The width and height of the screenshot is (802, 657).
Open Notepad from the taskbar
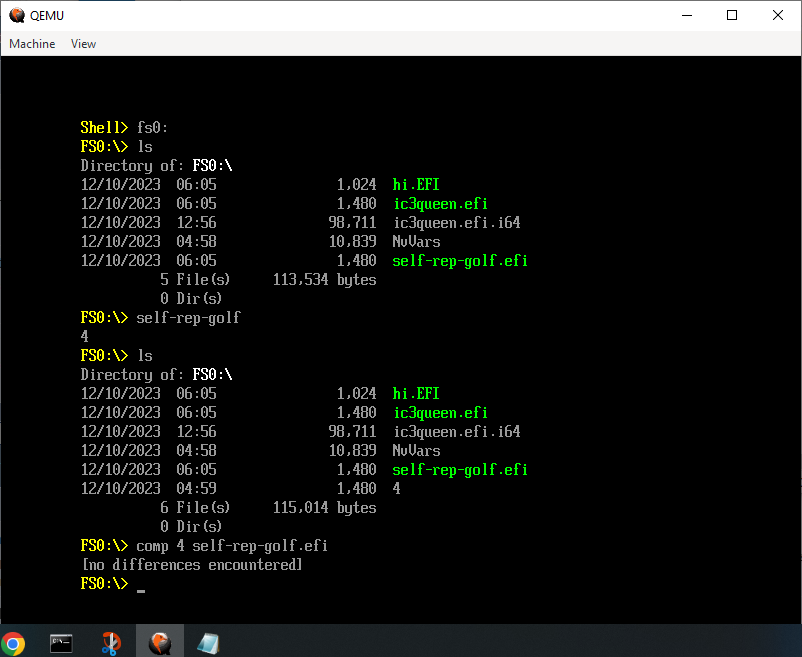(208, 643)
